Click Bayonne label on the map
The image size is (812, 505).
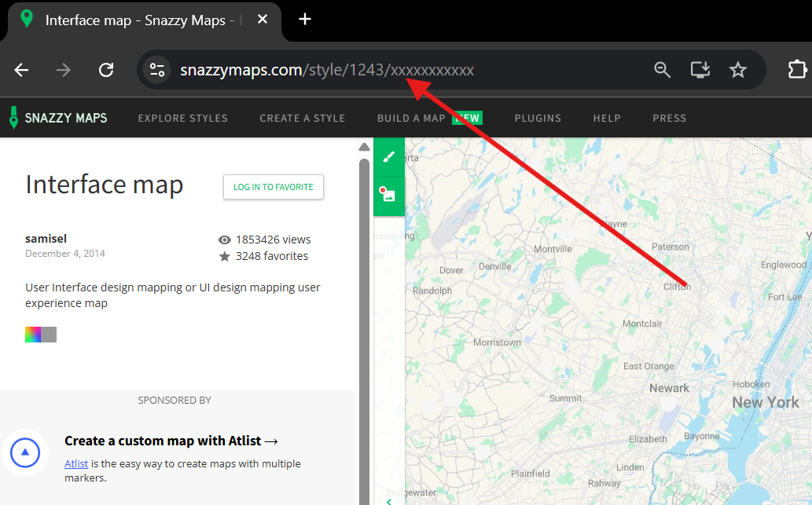pyautogui.click(x=702, y=436)
